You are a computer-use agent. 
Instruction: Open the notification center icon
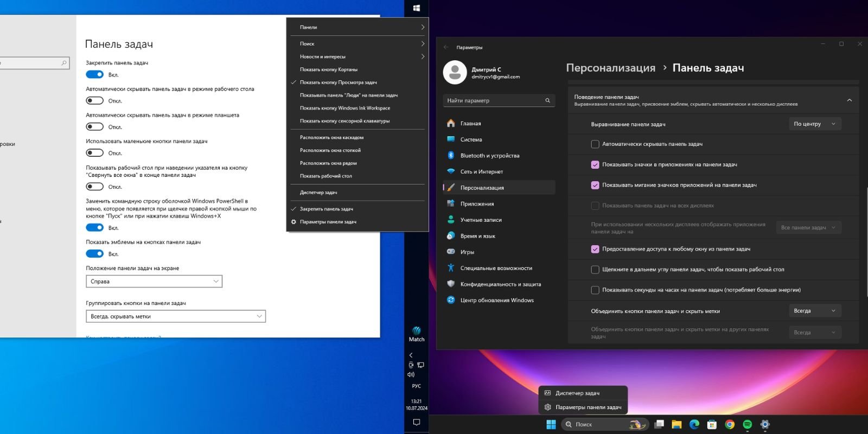(417, 422)
